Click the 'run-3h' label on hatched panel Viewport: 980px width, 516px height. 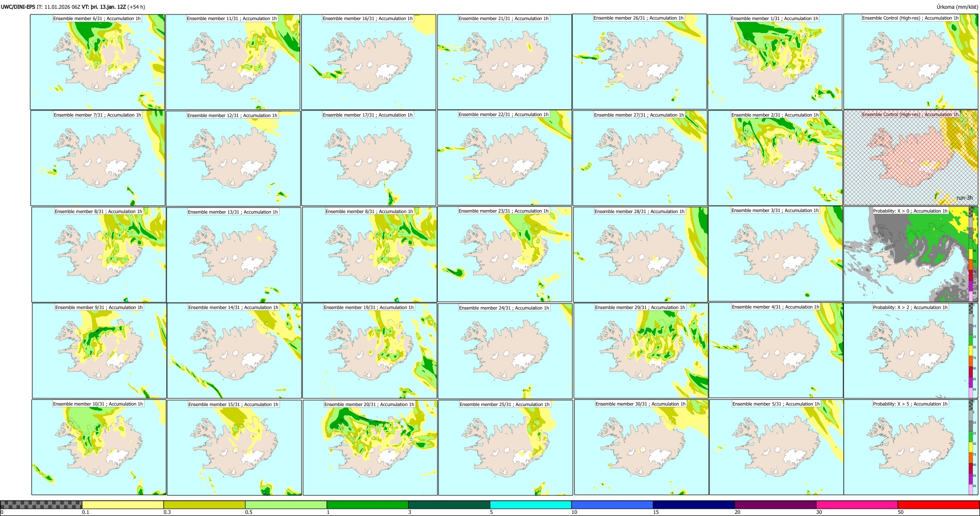[965, 198]
